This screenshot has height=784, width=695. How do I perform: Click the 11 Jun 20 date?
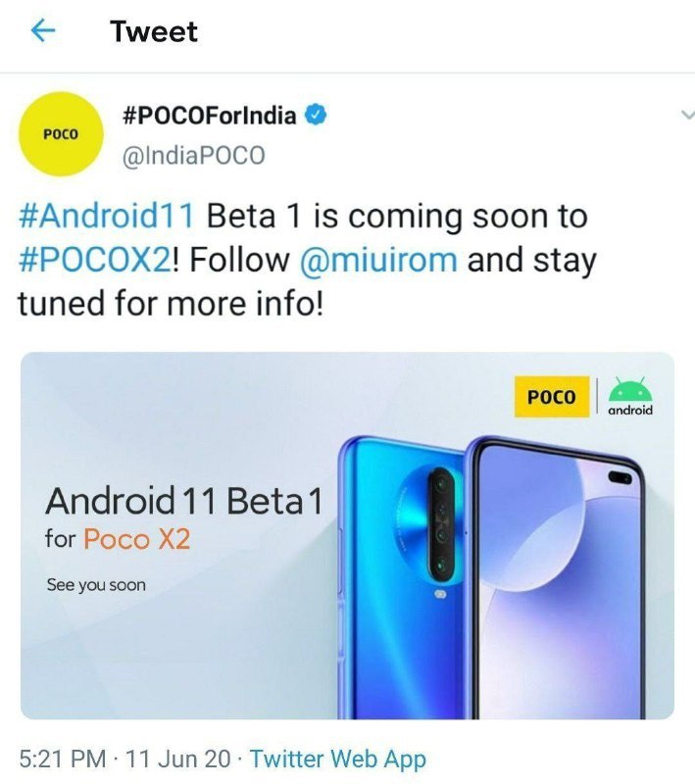click(x=178, y=759)
